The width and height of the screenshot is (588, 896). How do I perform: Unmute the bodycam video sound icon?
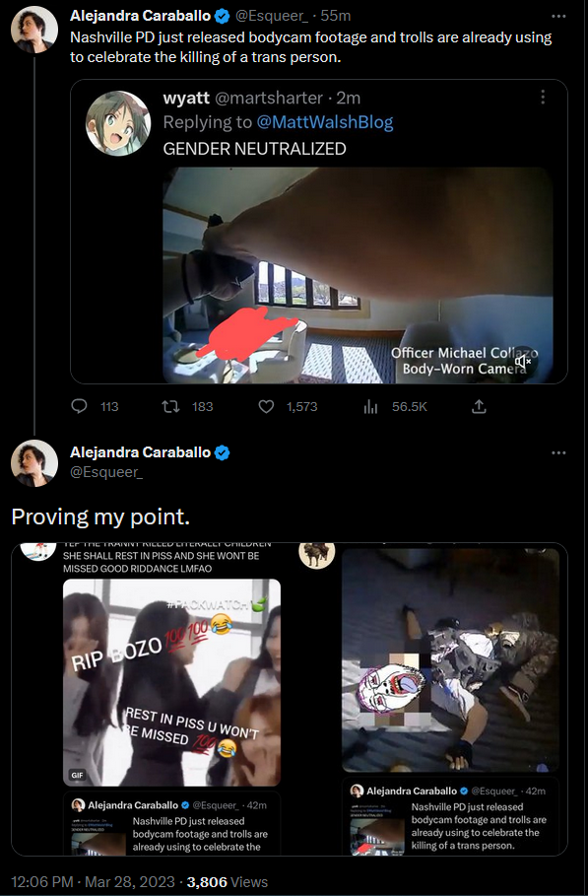pyautogui.click(x=522, y=362)
